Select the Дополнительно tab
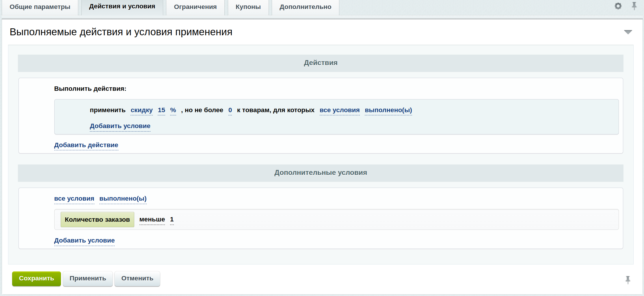Viewport: 644px width, 296px height. click(x=305, y=7)
